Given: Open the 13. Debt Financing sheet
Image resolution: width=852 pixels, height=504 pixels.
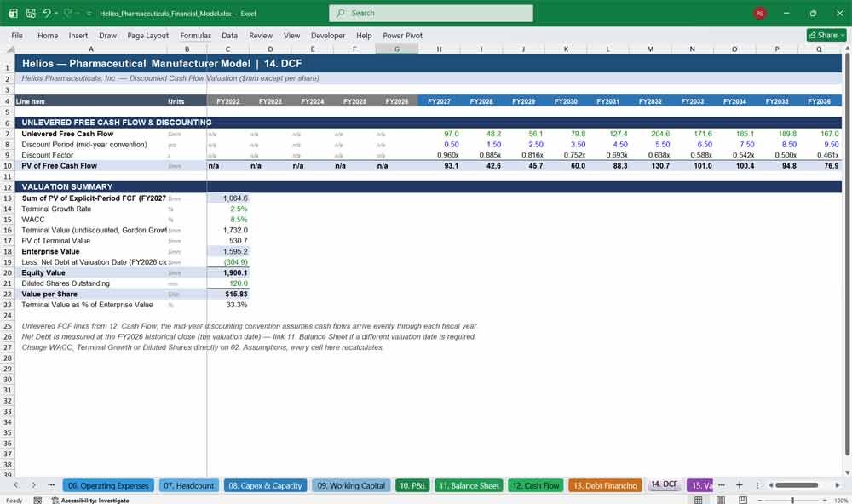Looking at the screenshot, I should coord(605,485).
